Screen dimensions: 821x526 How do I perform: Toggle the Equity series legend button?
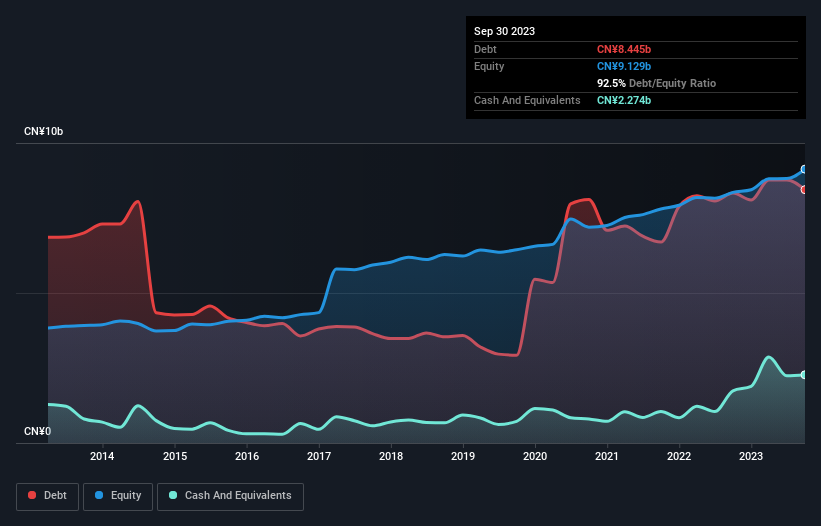tap(118, 496)
